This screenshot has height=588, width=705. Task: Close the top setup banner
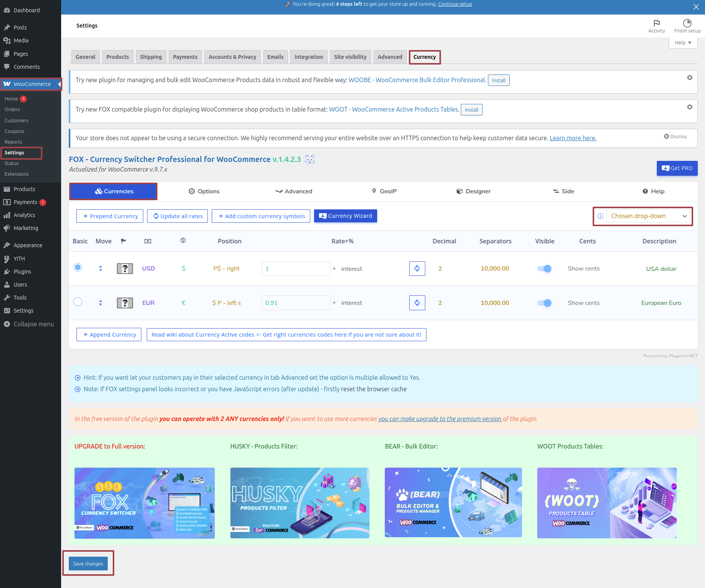pyautogui.click(x=696, y=7)
